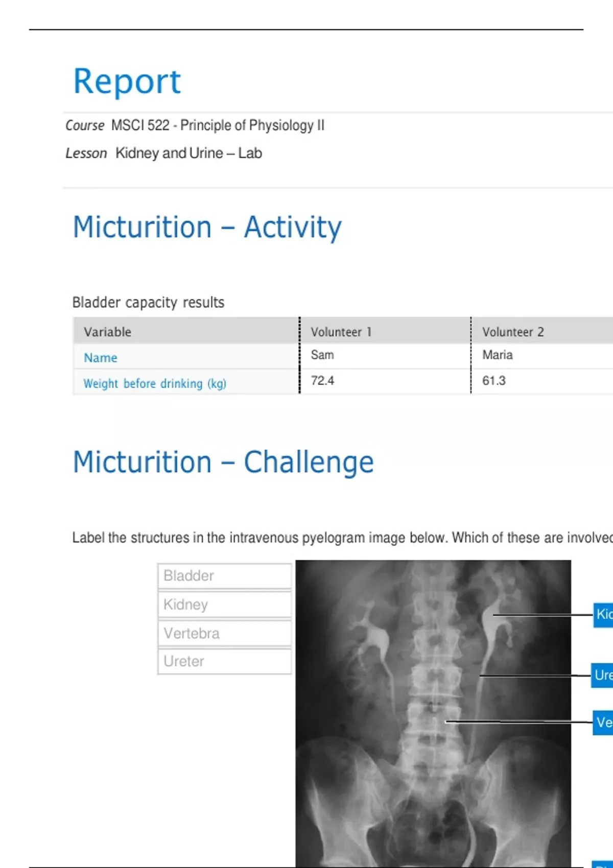Click the cell containing Sam
The height and width of the screenshot is (868, 613).
pos(322,355)
